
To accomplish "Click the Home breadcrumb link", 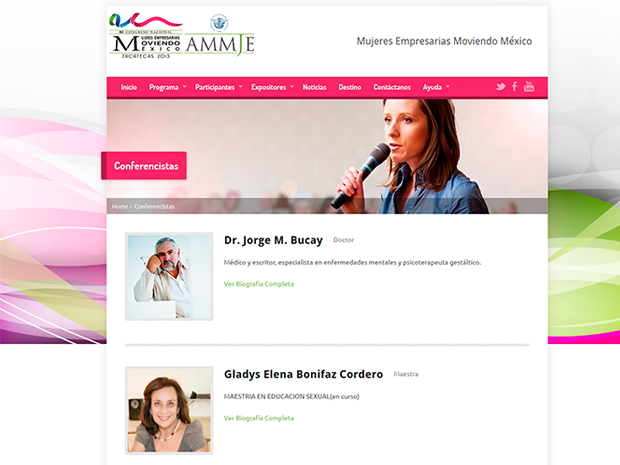I will pos(120,206).
